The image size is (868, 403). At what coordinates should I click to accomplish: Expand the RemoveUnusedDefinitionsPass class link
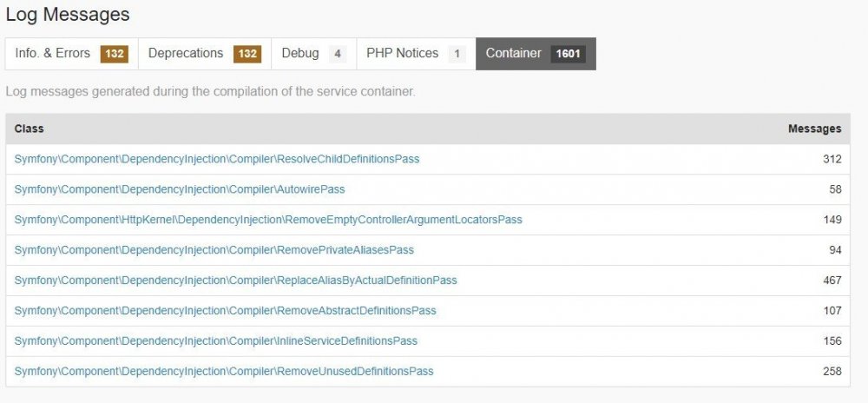click(224, 372)
